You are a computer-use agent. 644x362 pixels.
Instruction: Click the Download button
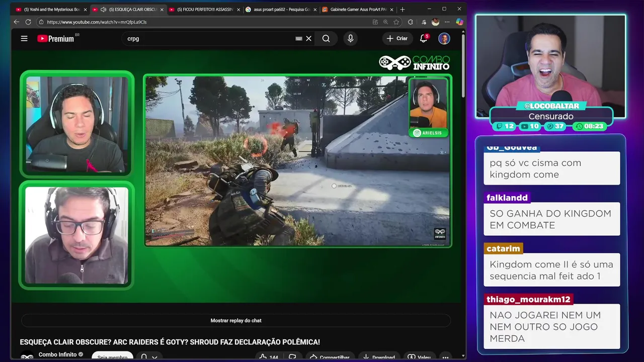pyautogui.click(x=378, y=357)
